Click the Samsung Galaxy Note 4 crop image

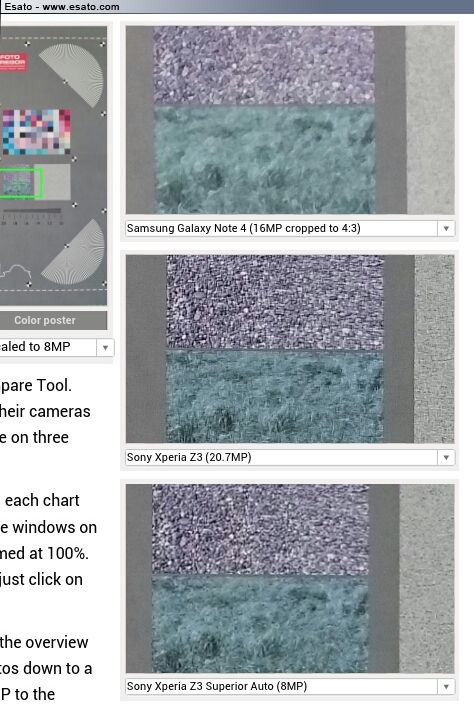pos(290,120)
